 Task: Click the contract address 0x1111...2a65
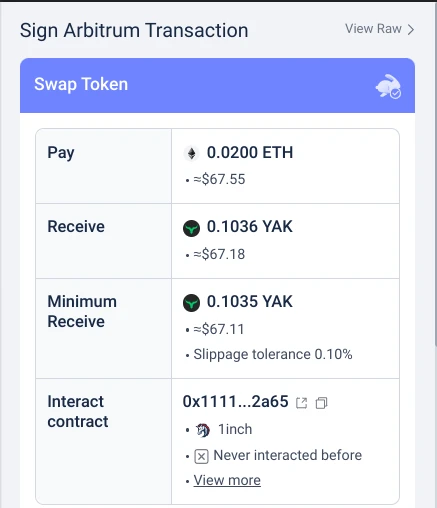235,402
